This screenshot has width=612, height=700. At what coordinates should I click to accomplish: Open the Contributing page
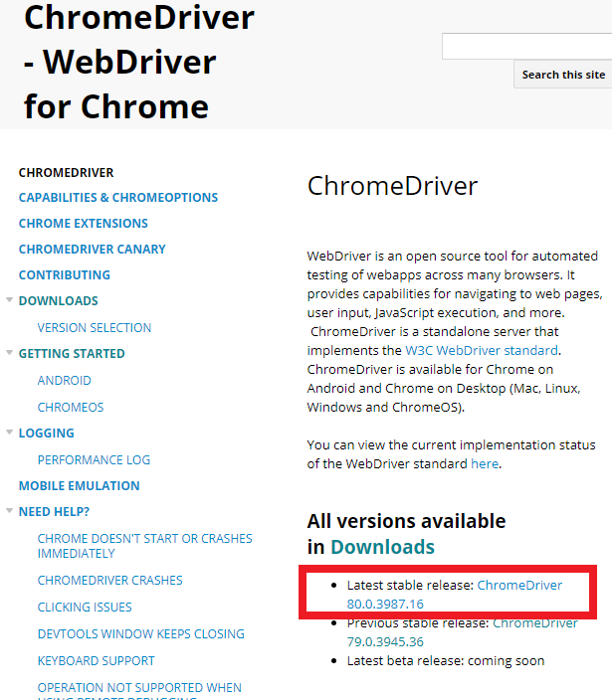coord(65,275)
